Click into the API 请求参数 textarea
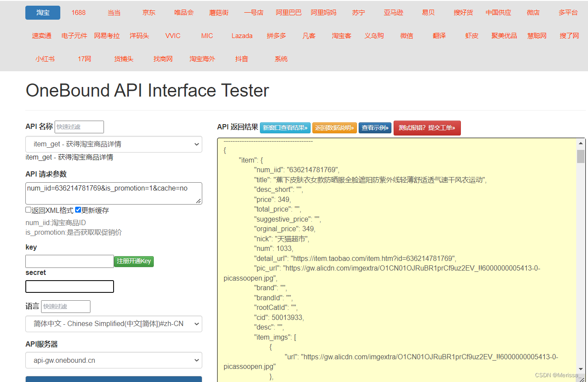Image resolution: width=588 pixels, height=382 pixels. [114, 193]
